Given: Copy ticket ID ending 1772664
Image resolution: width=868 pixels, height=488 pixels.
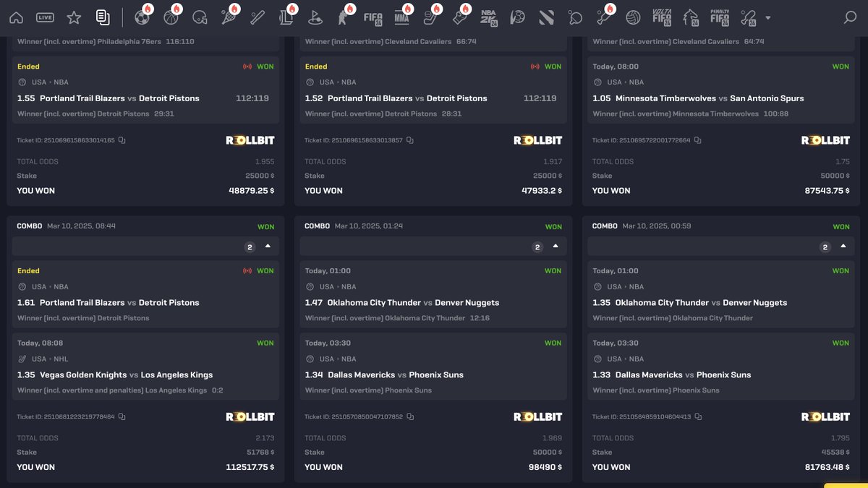Looking at the screenshot, I should pos(698,140).
